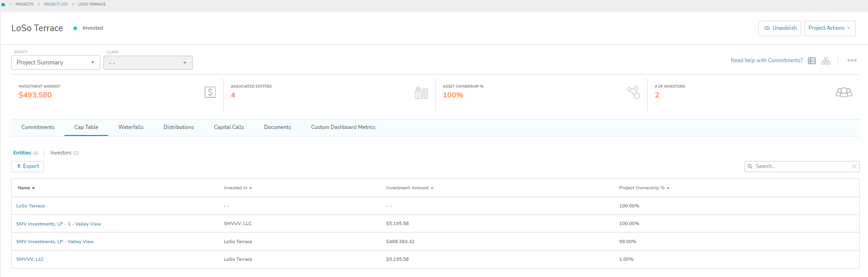This screenshot has width=868, height=277.
Task: Open the SMVVV, LLC entity link
Action: pyautogui.click(x=30, y=259)
